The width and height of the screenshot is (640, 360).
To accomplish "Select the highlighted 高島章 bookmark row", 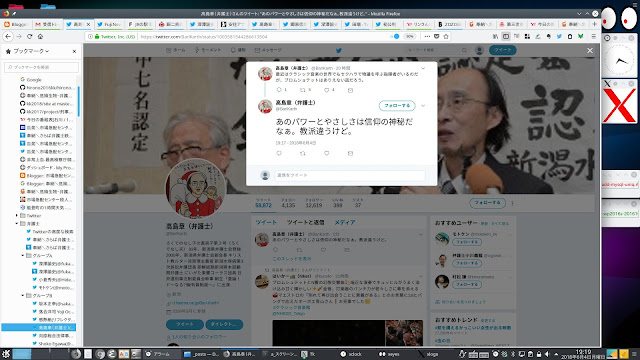I will coord(39,327).
